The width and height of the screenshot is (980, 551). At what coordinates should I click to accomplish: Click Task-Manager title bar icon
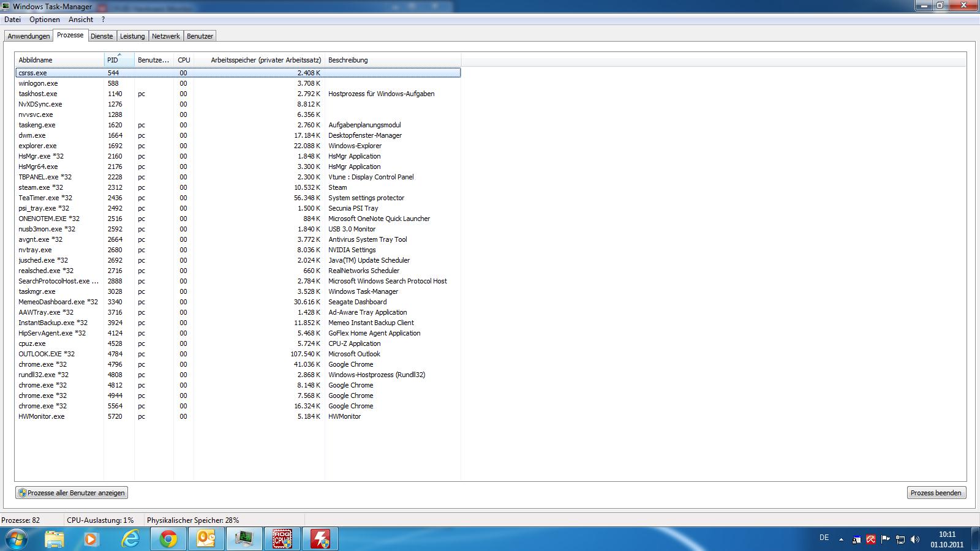pyautogui.click(x=6, y=6)
